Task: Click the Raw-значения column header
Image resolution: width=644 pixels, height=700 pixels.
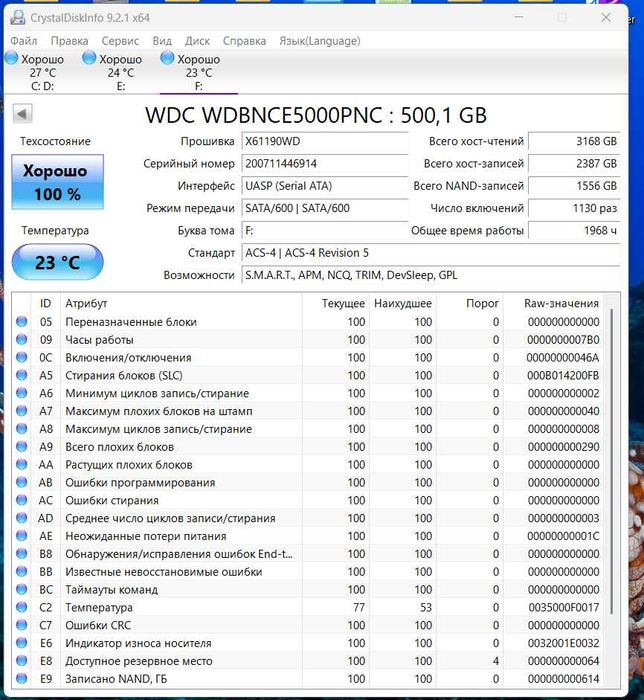Action: [x=553, y=304]
